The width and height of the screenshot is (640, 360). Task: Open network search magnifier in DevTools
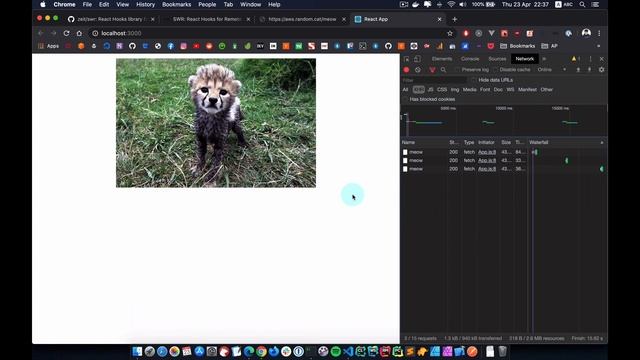(443, 70)
